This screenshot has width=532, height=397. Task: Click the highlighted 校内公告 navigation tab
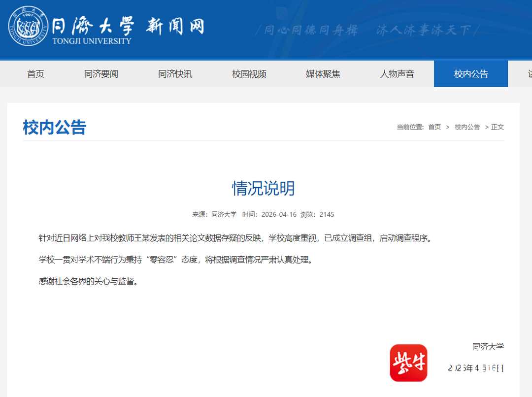point(471,74)
